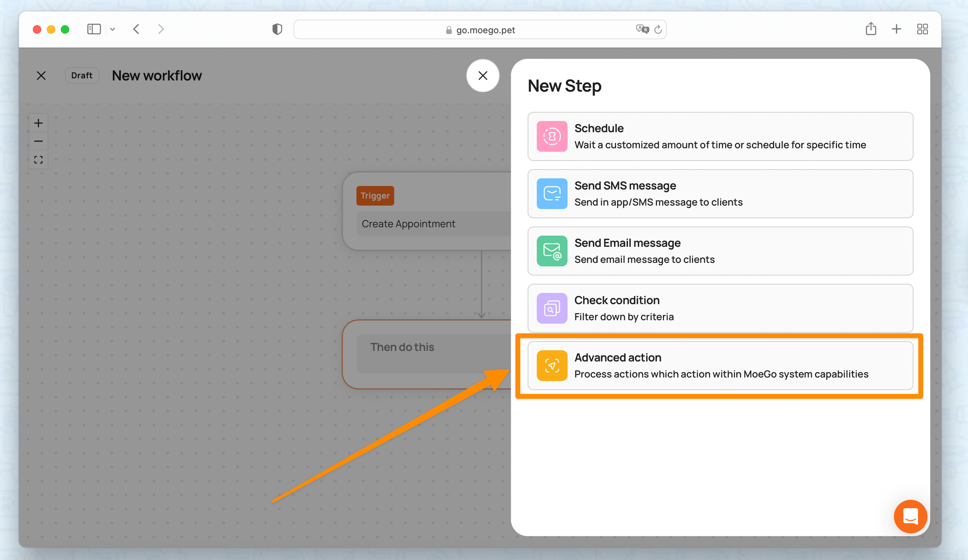Open the browser tab overview grid
968x560 pixels.
point(922,29)
